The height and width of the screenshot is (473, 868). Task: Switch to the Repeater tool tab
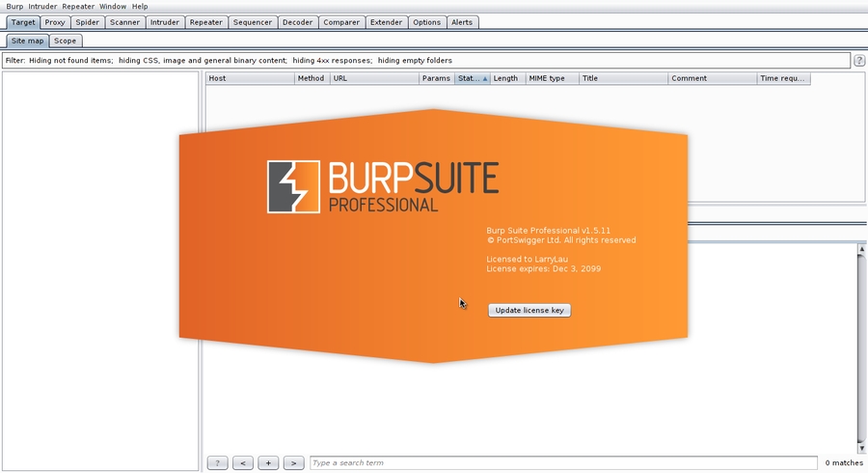(x=205, y=22)
